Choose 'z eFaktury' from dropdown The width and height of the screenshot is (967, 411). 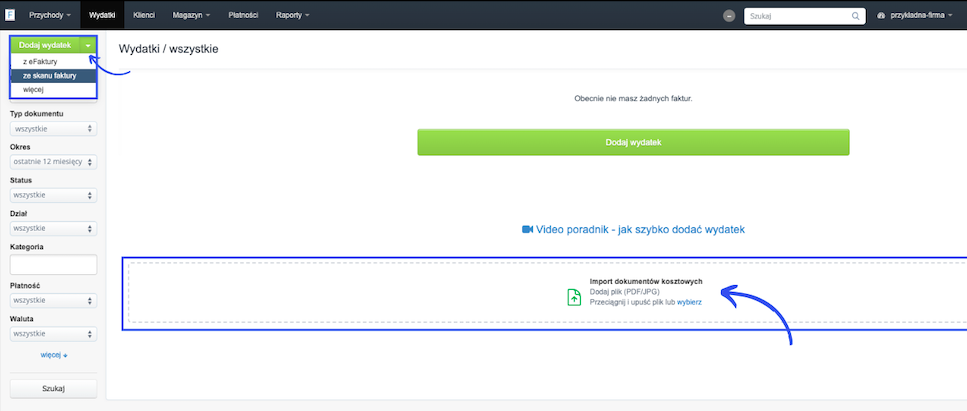pyautogui.click(x=53, y=62)
